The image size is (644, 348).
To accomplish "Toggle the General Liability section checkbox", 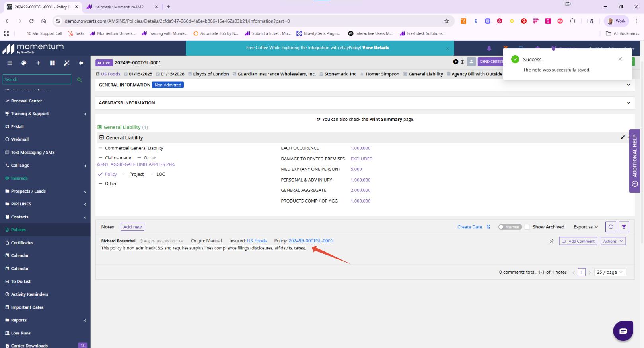I will coord(101,137).
